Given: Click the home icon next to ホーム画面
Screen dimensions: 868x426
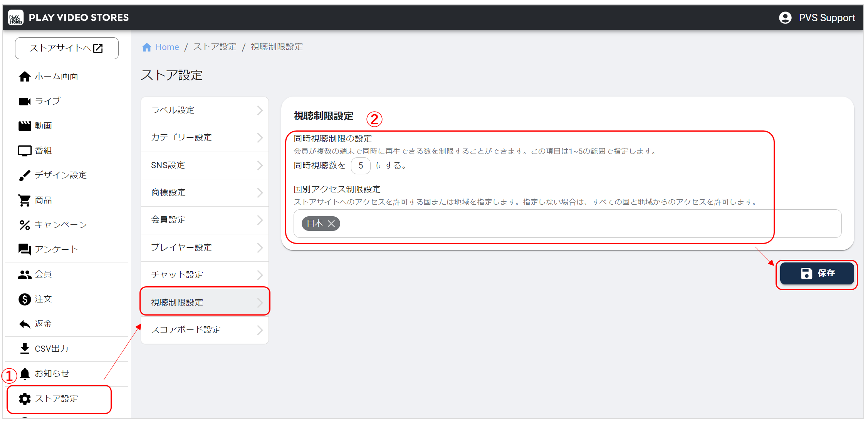Looking at the screenshot, I should coord(25,77).
